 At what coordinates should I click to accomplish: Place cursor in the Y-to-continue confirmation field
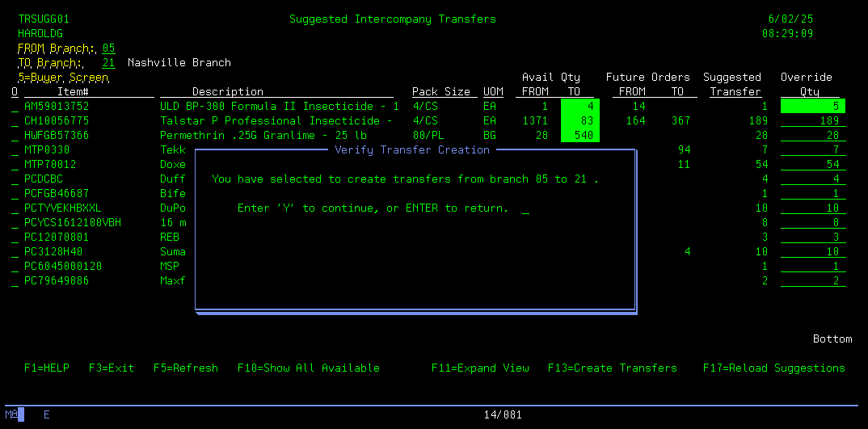pyautogui.click(x=525, y=208)
